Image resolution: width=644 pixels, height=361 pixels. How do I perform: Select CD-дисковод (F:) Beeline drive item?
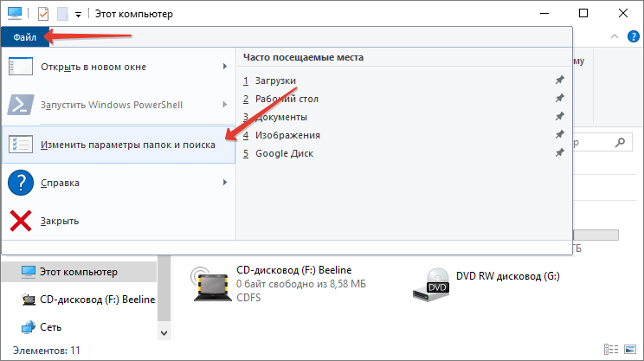(279, 283)
